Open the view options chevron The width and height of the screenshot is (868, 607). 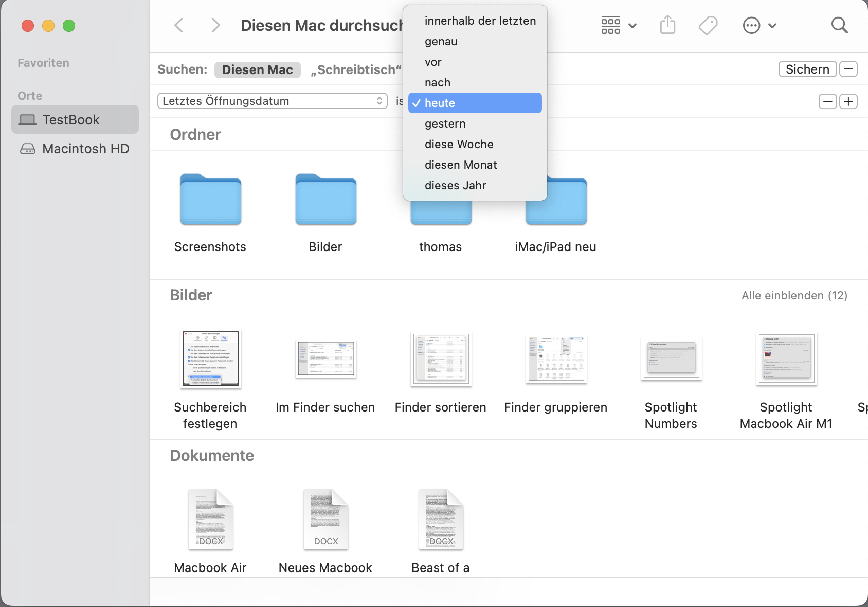(x=633, y=25)
